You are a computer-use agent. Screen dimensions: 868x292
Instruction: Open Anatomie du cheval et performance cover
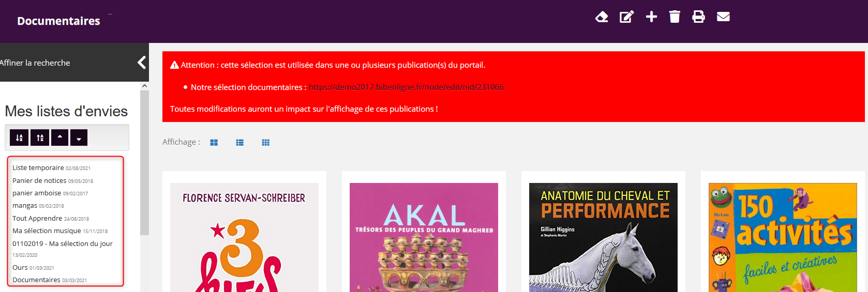coord(603,237)
